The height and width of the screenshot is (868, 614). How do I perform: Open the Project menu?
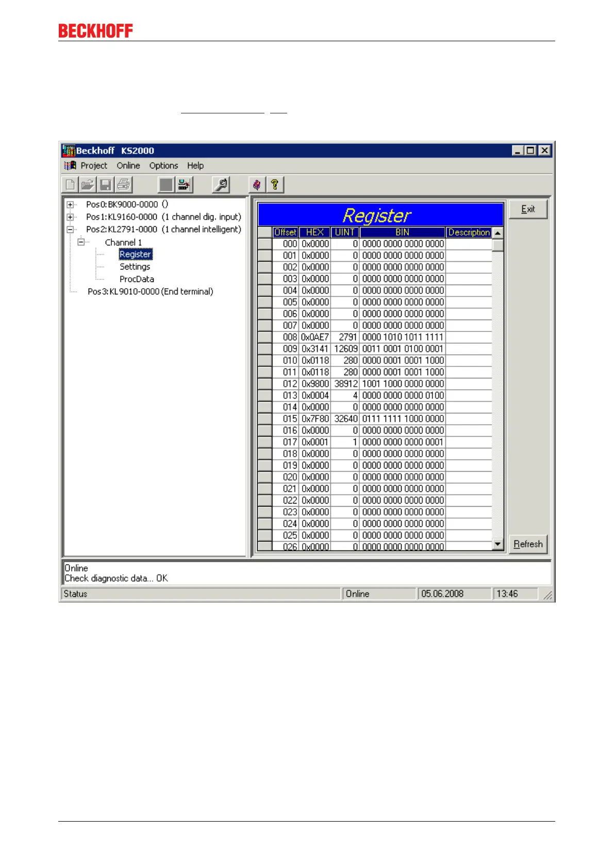point(94,165)
